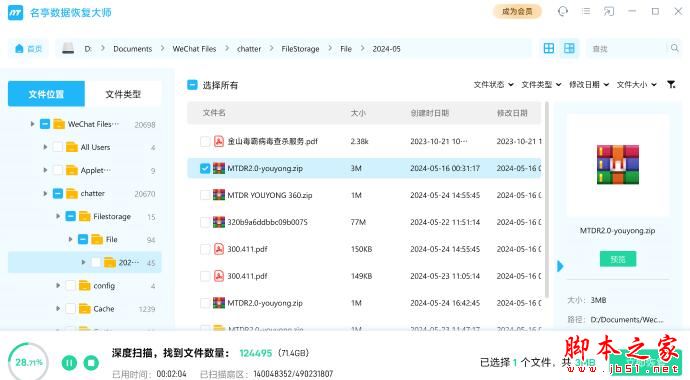Collapse the preview panel with the blue arrow

(560, 266)
